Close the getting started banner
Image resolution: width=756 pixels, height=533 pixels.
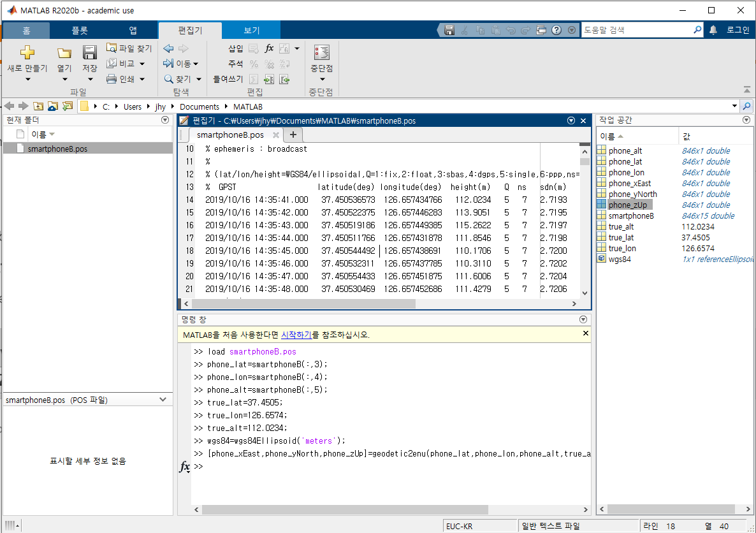click(x=585, y=333)
